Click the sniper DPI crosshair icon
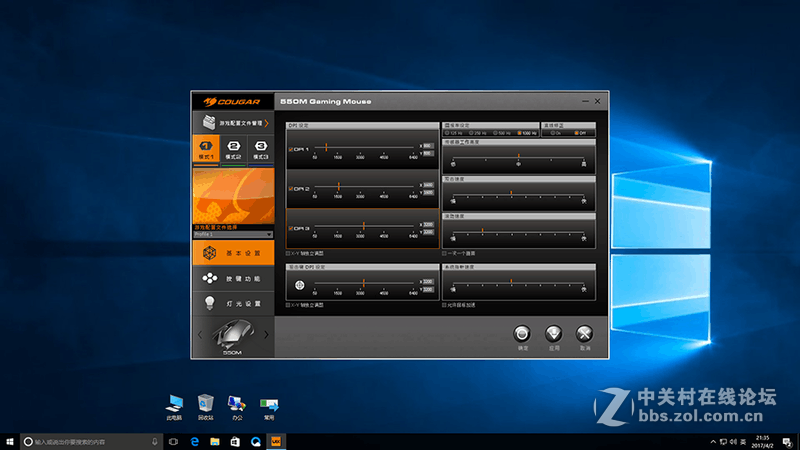 click(298, 285)
